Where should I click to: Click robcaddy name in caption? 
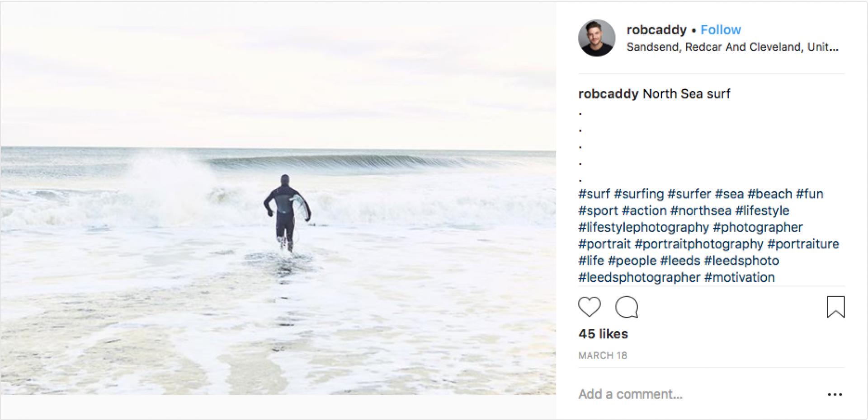click(x=608, y=94)
